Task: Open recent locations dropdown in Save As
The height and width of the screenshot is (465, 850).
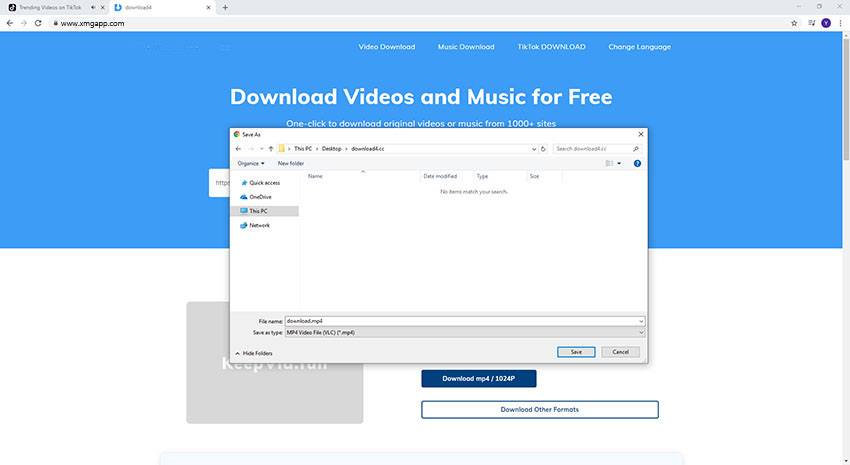Action: point(261,148)
